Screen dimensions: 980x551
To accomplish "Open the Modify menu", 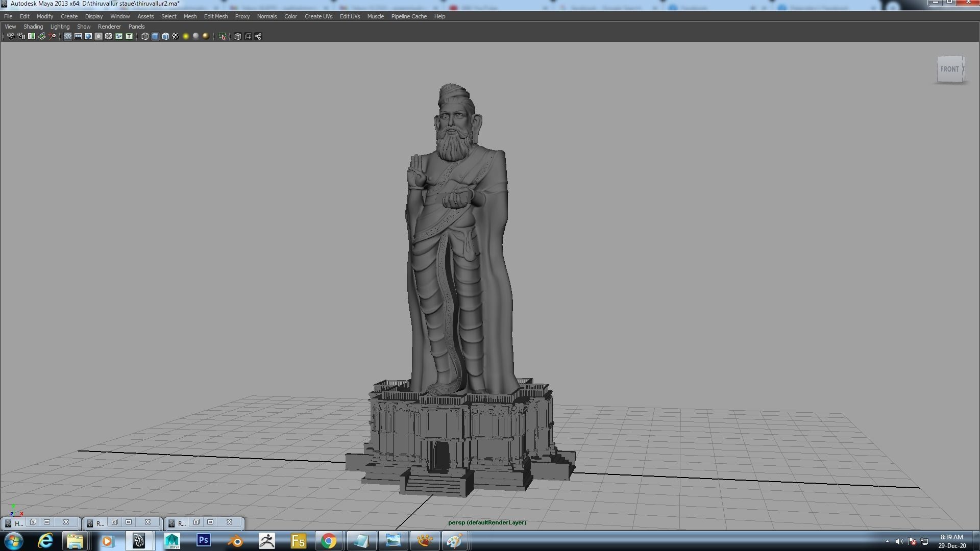I will click(x=45, y=16).
